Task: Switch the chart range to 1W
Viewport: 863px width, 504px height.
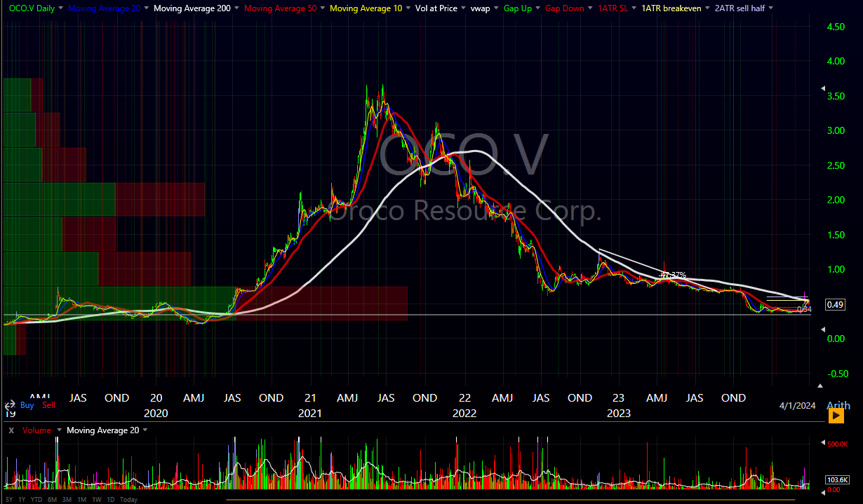Action: pos(98,499)
